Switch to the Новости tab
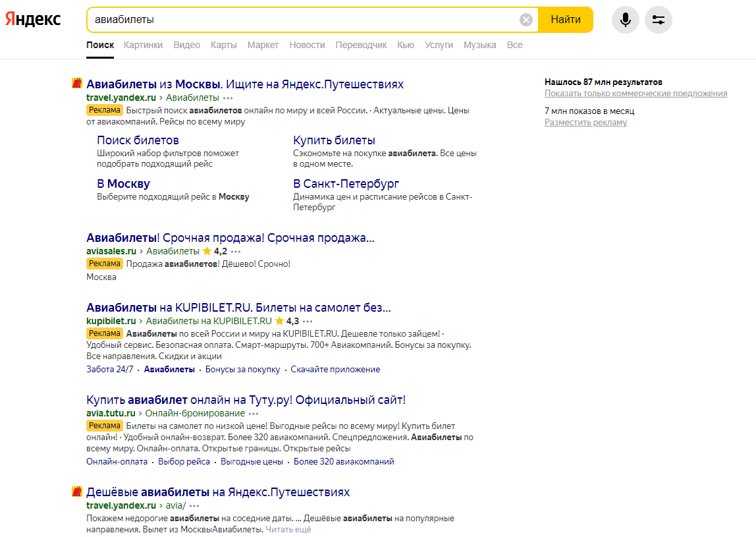 pyautogui.click(x=307, y=45)
